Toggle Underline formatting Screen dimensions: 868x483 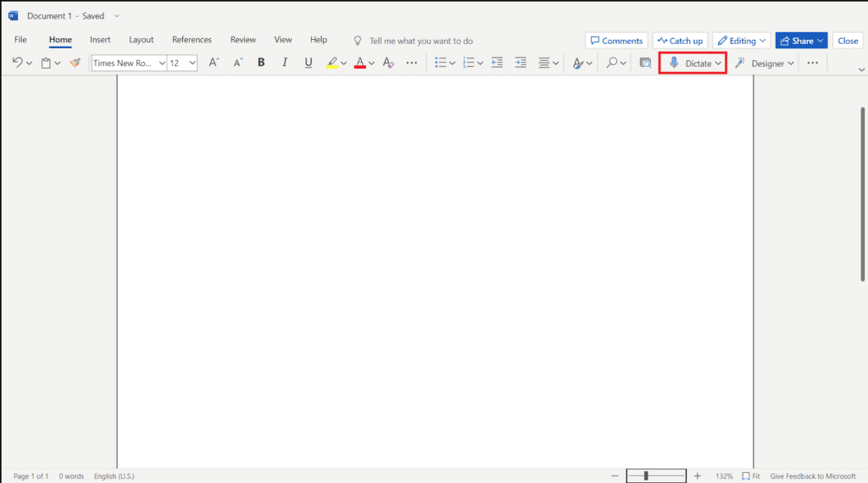(x=309, y=63)
